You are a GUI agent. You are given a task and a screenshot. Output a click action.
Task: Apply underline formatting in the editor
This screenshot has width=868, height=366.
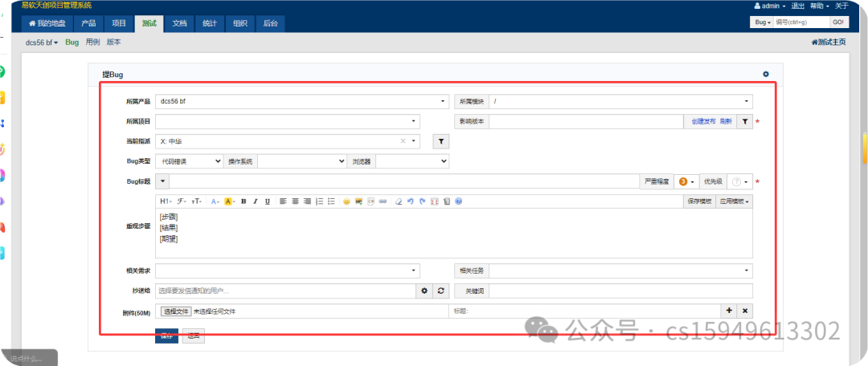[268, 201]
